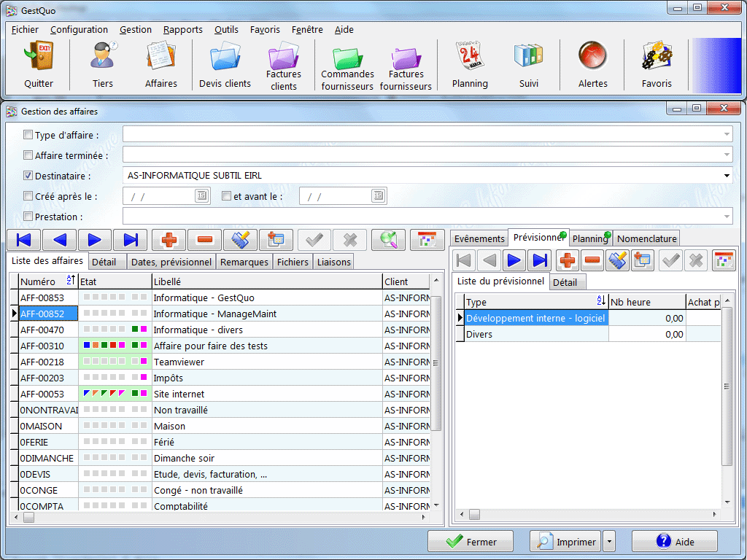Go to next record in affaires list toolbar
The height and width of the screenshot is (560, 747).
click(95, 239)
